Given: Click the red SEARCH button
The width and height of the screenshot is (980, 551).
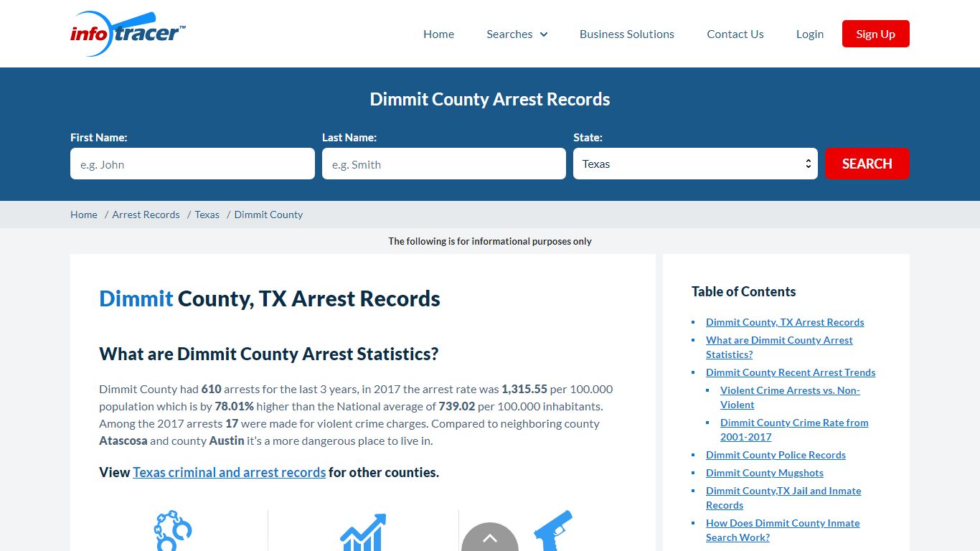Looking at the screenshot, I should (x=867, y=164).
